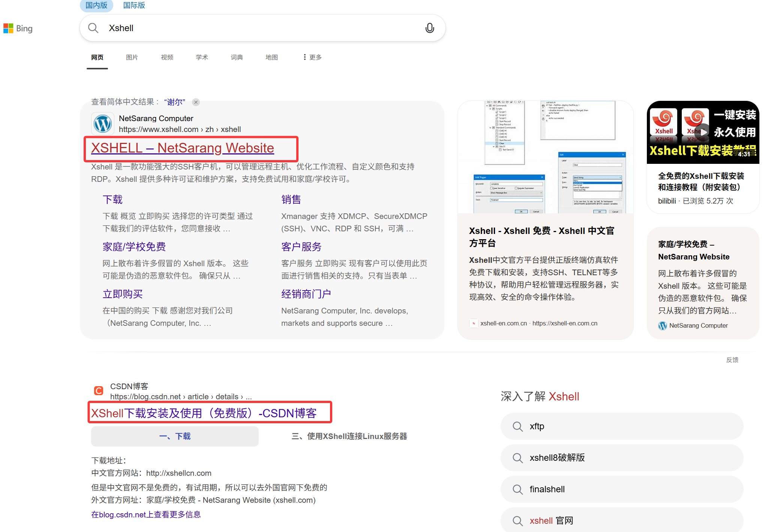Click the https://www.xshell.com URL breadcrumb
The image size is (780, 532).
click(180, 129)
